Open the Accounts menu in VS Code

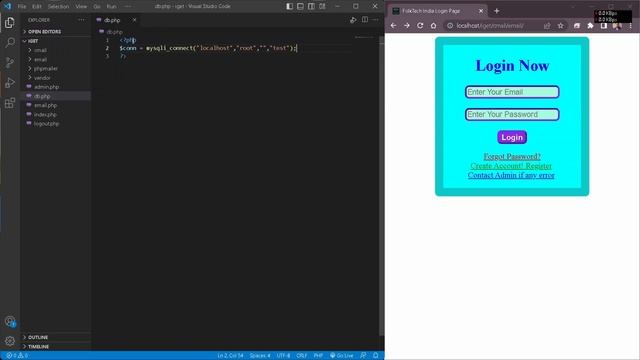tap(10, 322)
